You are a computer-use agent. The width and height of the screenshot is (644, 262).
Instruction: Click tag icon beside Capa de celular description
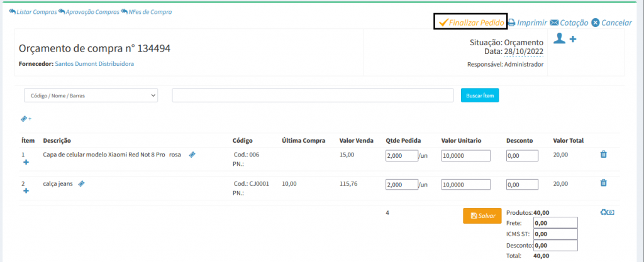click(192, 154)
